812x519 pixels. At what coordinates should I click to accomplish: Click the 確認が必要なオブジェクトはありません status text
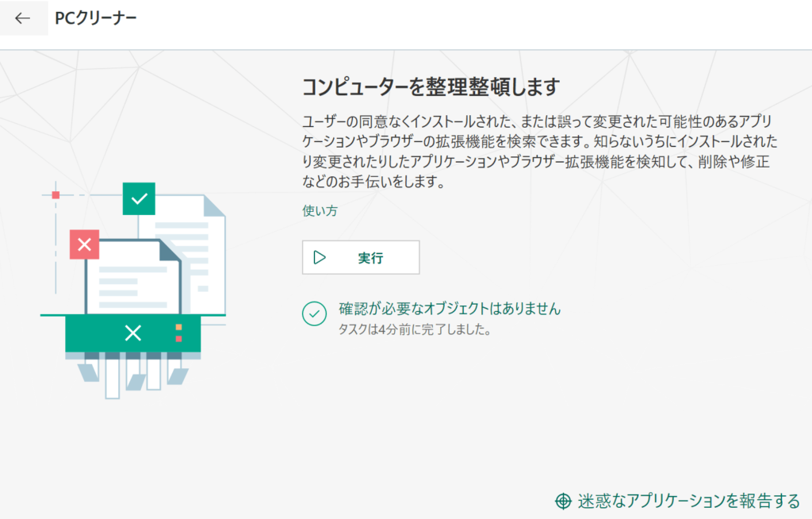point(450,309)
